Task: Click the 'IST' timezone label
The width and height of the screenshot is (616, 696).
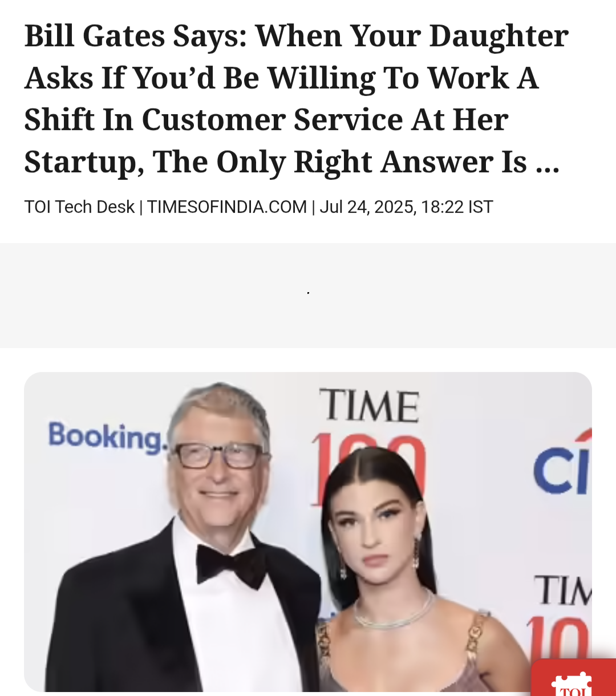Action: 481,207
